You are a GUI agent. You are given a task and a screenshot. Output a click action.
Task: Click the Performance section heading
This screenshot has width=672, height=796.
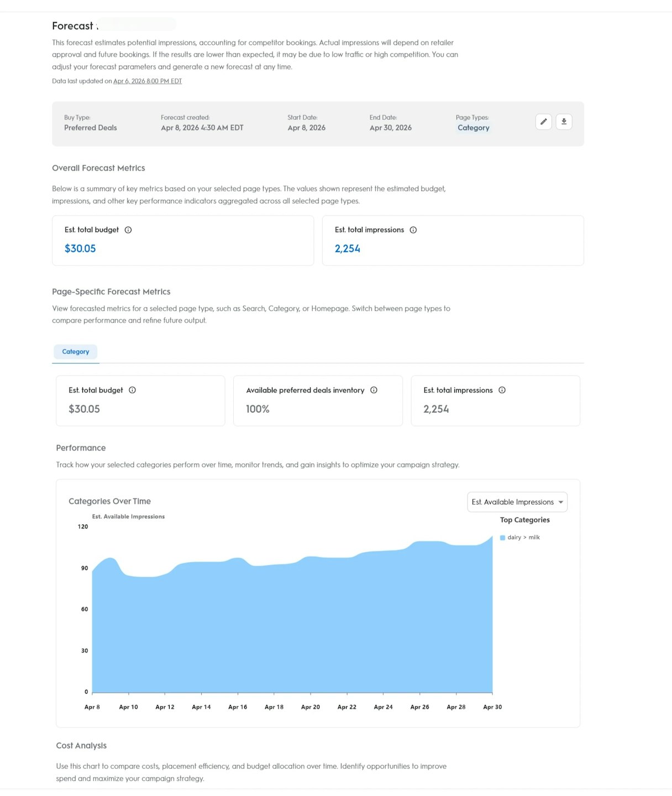pyautogui.click(x=81, y=448)
